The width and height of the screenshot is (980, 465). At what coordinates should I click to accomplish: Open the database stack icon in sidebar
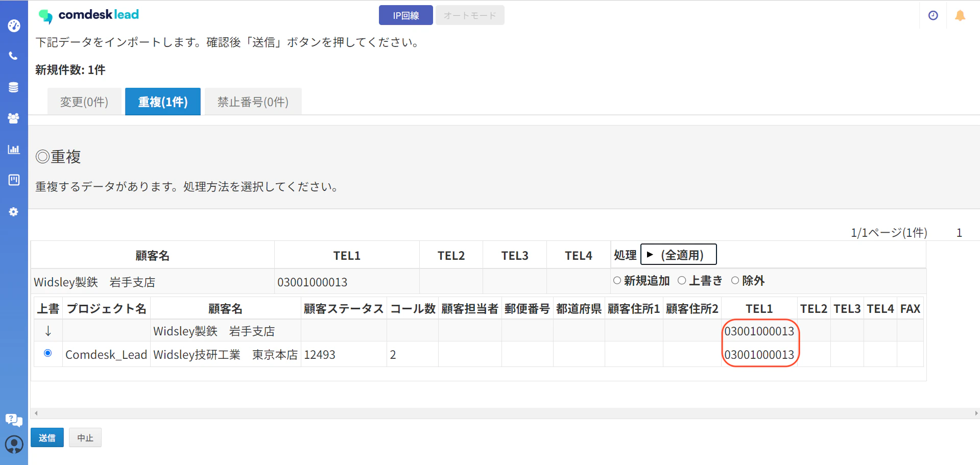pos(14,87)
